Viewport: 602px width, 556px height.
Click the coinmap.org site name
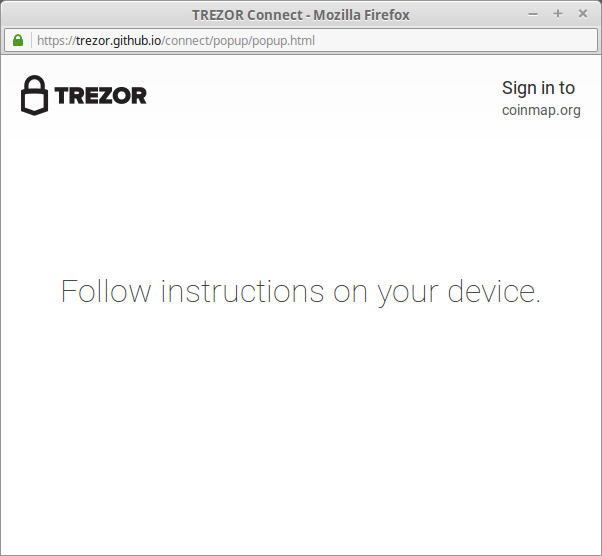pyautogui.click(x=541, y=110)
